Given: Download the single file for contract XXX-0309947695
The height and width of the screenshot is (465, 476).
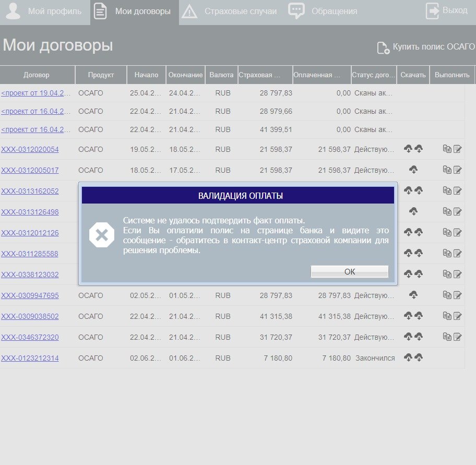Looking at the screenshot, I should tap(413, 295).
